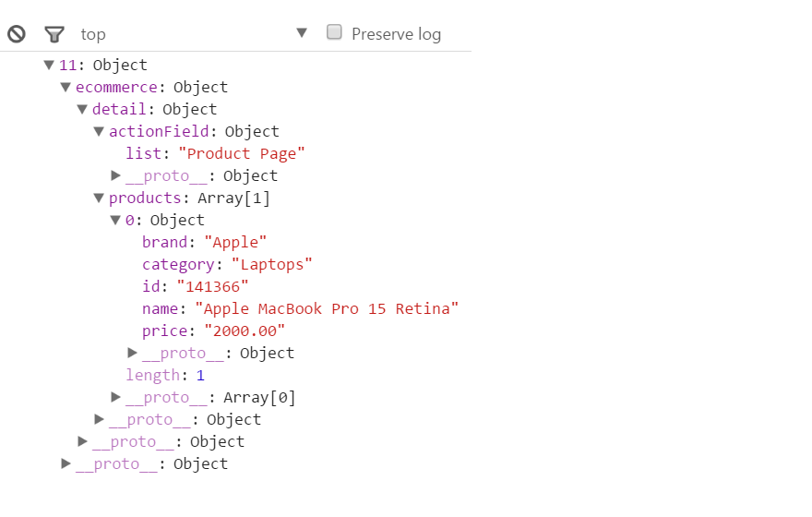Collapse the actionField object node
Screen dimensions: 812x517
coord(99,132)
